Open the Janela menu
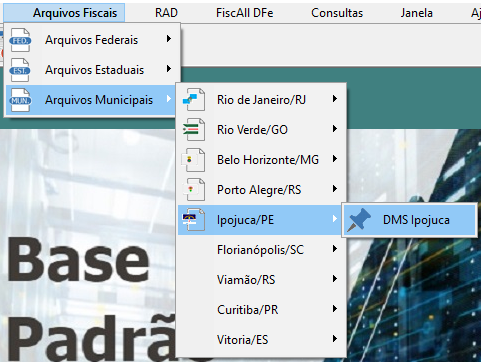This screenshot has width=481, height=362. click(416, 13)
